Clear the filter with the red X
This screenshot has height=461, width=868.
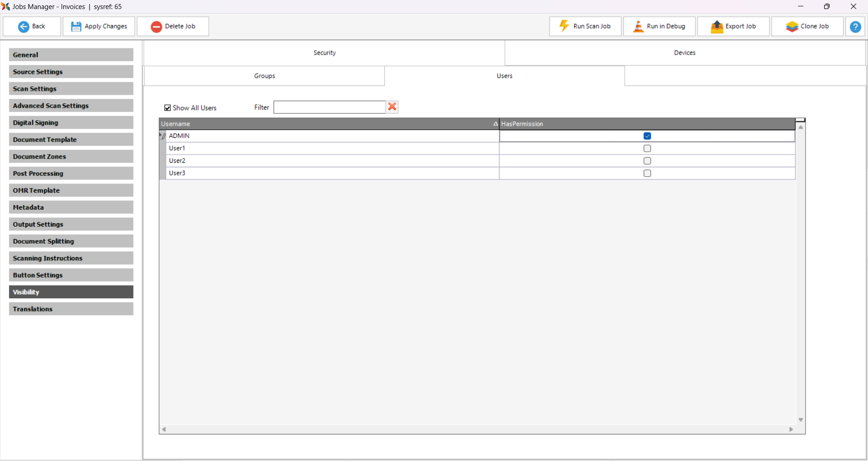[392, 107]
